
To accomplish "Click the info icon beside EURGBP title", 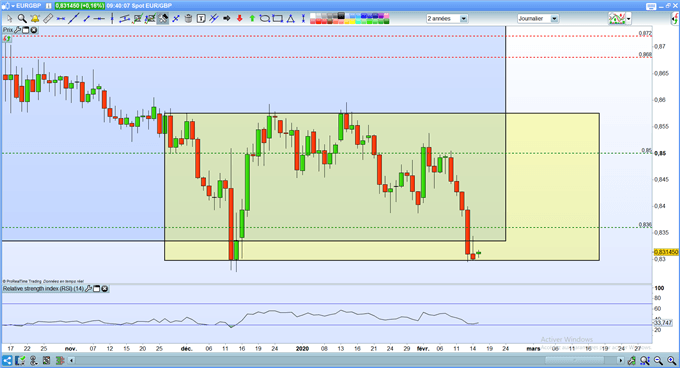I will pos(48,6).
